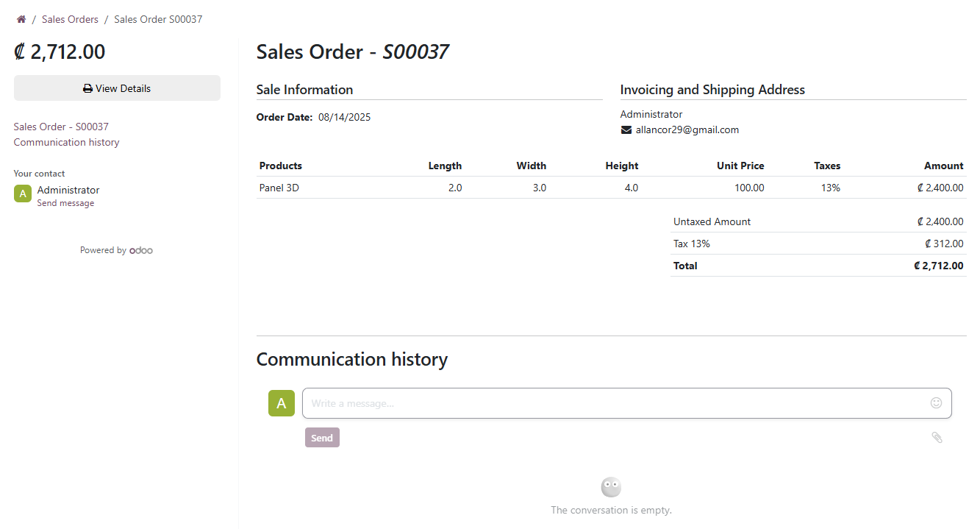Image resolution: width=980 pixels, height=529 pixels.
Task: Click the Odoo logo in sidebar
Action: (x=141, y=250)
